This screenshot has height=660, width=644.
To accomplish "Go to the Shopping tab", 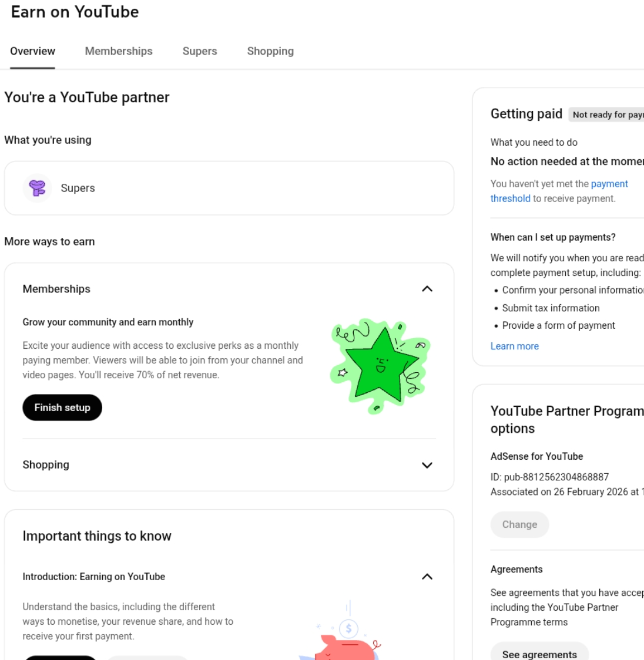I will 270,51.
